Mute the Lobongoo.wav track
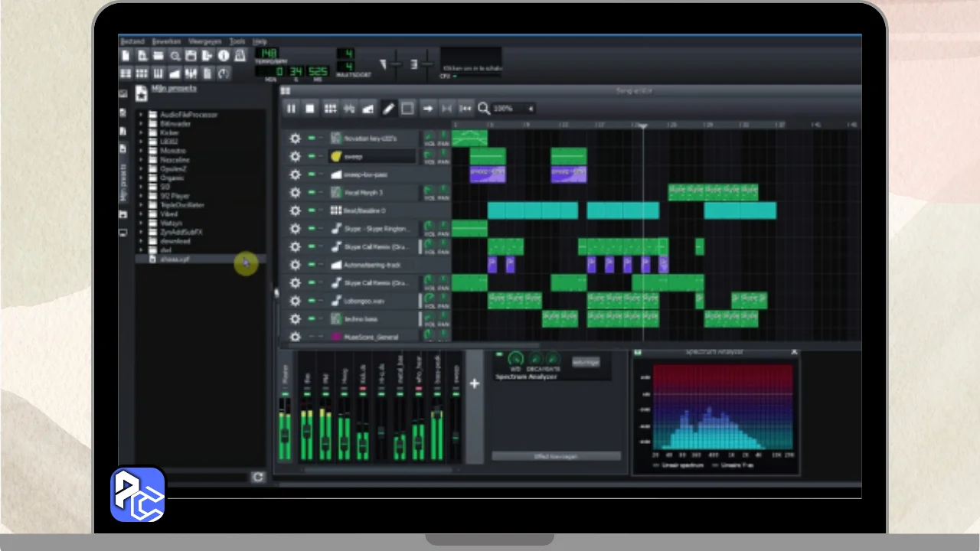 [312, 301]
